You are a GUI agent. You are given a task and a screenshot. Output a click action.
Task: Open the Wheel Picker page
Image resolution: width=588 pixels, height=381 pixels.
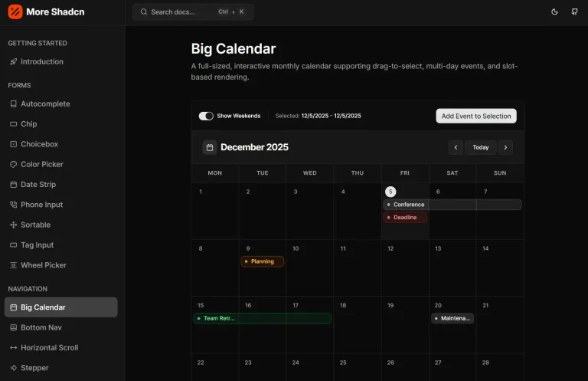(x=61, y=265)
